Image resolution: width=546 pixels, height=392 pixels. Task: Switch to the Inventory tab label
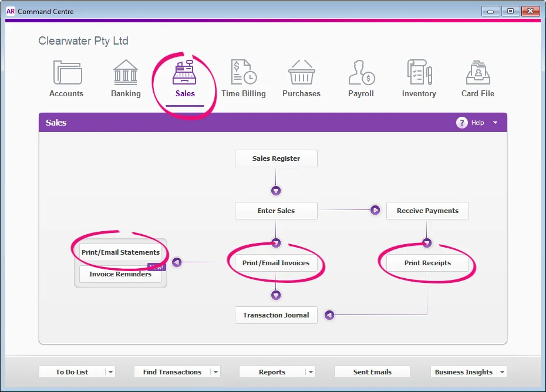pyautogui.click(x=419, y=93)
